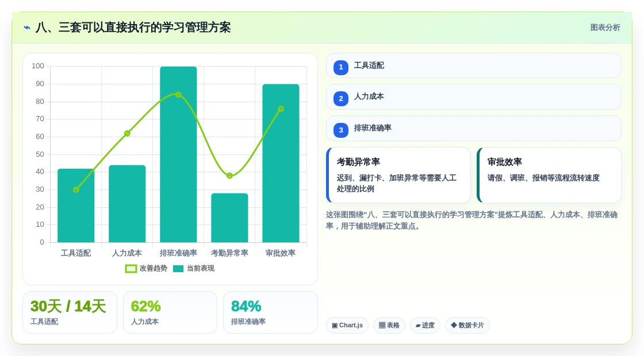Click the 审批效率 x-axis label
Viewport: 644px width, 356px height.
pos(281,253)
